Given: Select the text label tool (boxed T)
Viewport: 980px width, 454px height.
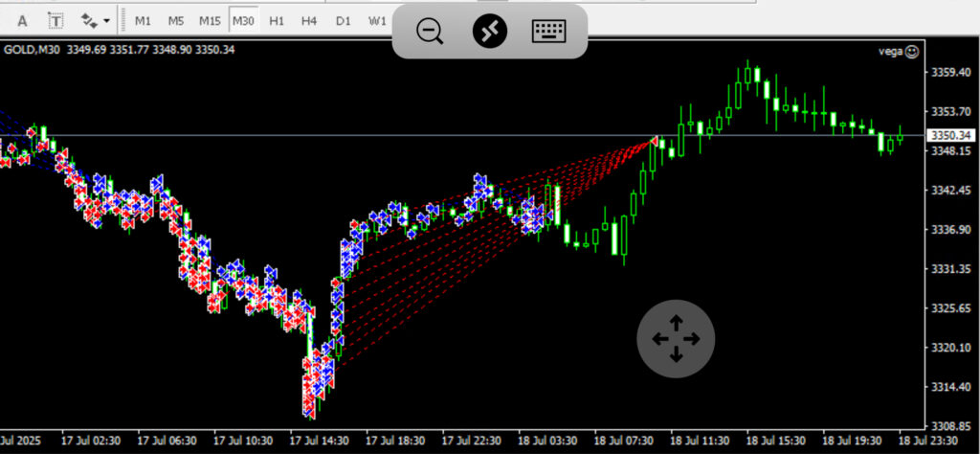Looking at the screenshot, I should [56, 21].
